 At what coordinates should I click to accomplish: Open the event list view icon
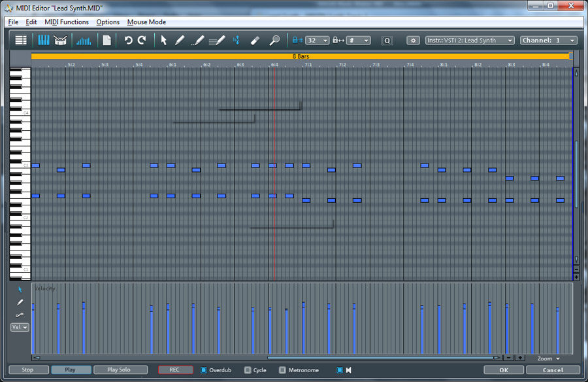(21, 41)
